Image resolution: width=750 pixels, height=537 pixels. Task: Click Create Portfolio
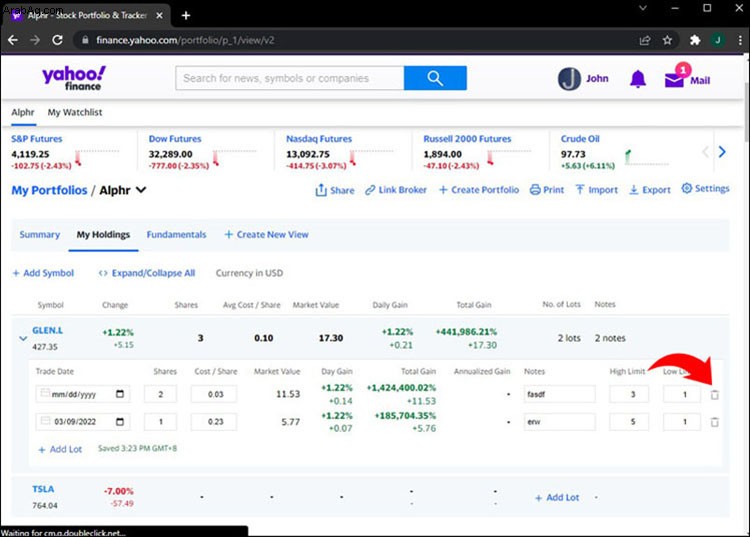pos(479,190)
